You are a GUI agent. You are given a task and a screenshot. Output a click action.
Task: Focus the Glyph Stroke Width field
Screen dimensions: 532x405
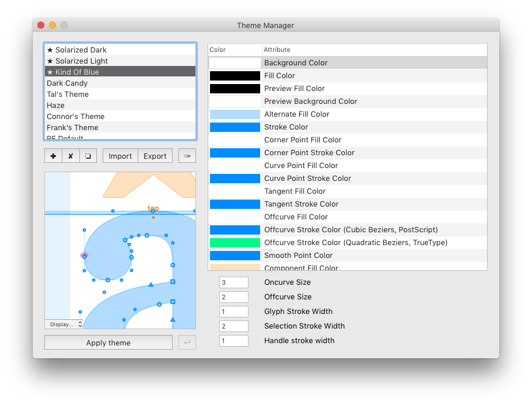click(x=234, y=312)
